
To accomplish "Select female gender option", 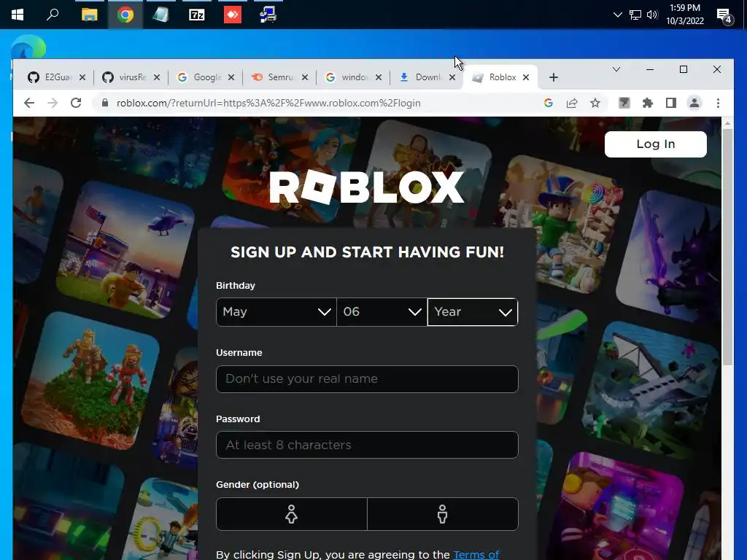I will tap(292, 514).
